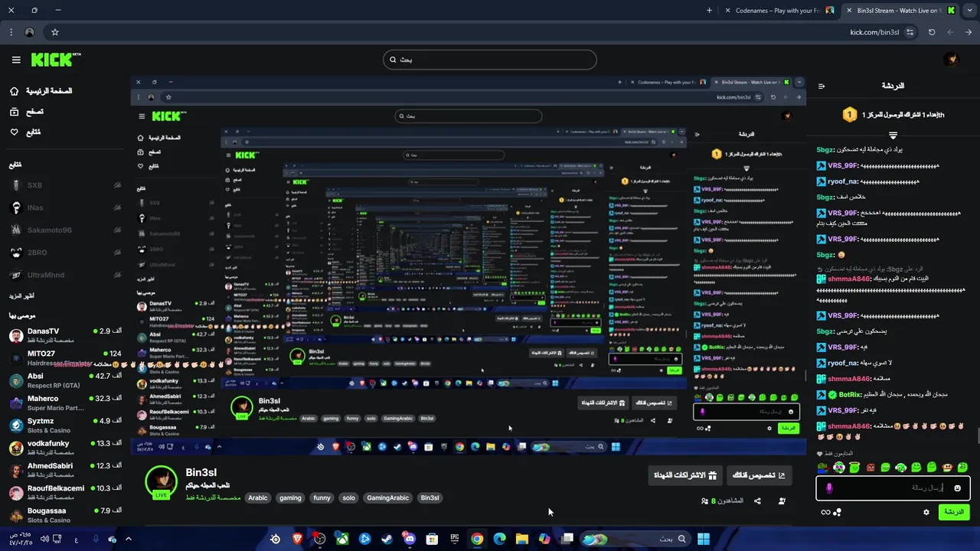Click into the Kick search field

490,60
